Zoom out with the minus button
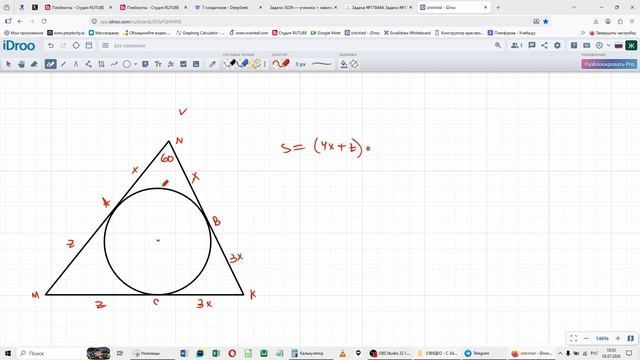Image resolution: width=640 pixels, height=360 pixels. coord(587,338)
